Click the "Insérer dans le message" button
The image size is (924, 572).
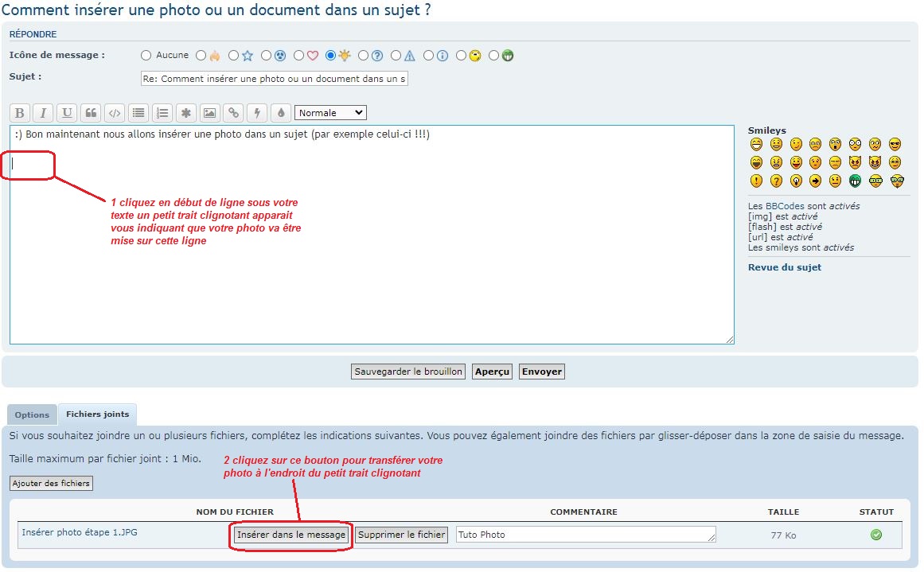point(291,535)
